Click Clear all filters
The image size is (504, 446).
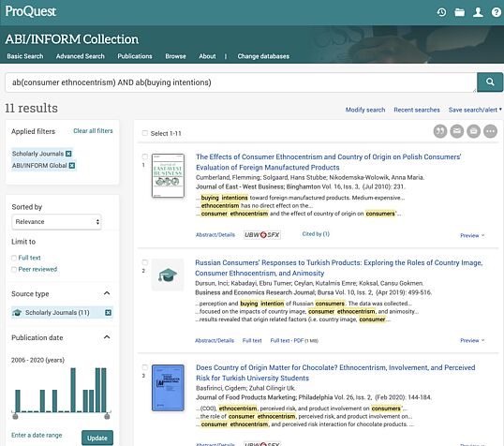pyautogui.click(x=94, y=131)
